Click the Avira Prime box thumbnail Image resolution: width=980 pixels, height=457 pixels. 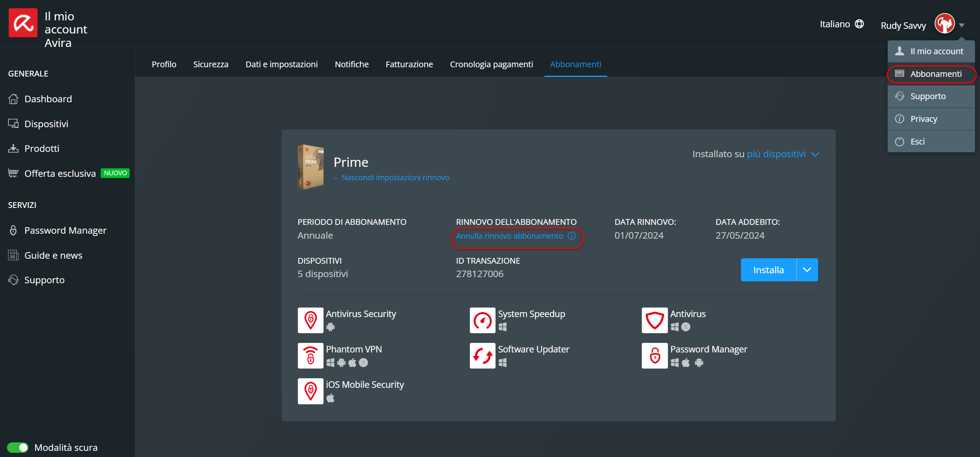(311, 167)
